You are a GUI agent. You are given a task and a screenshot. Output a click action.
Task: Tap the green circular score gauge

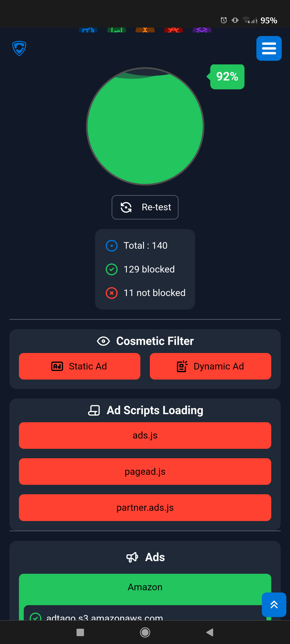145,126
